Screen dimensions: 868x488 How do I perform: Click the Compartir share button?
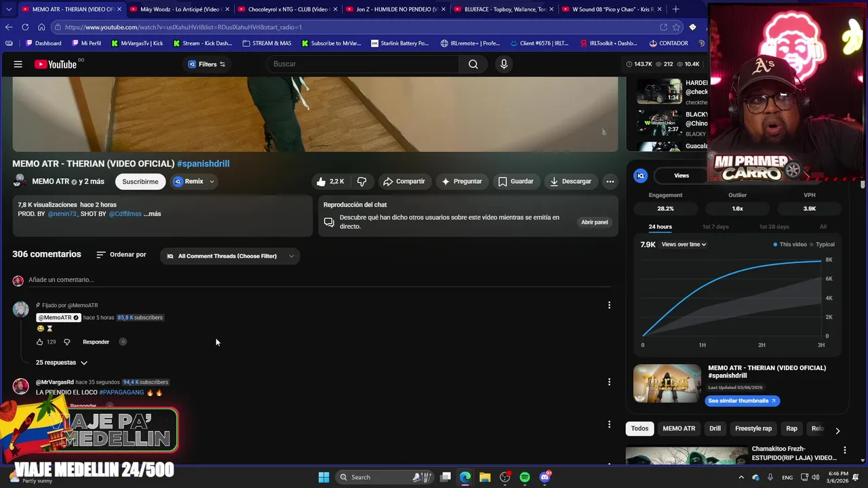coord(403,182)
